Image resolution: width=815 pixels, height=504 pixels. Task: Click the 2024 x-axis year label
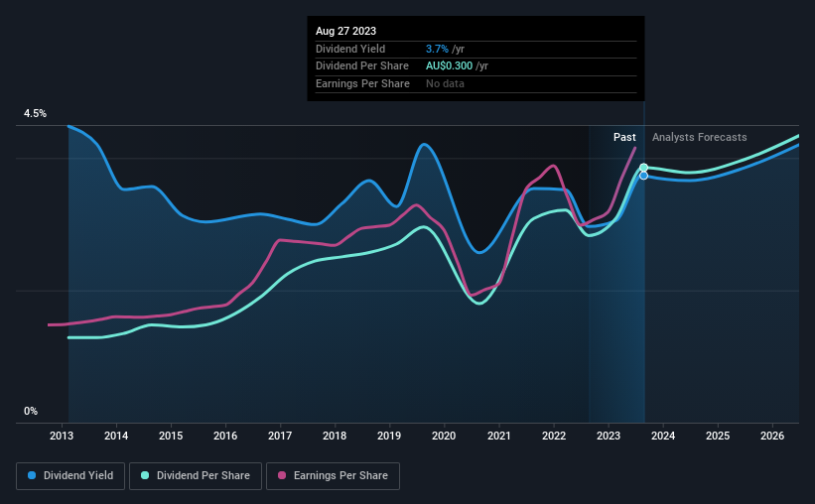tap(663, 436)
